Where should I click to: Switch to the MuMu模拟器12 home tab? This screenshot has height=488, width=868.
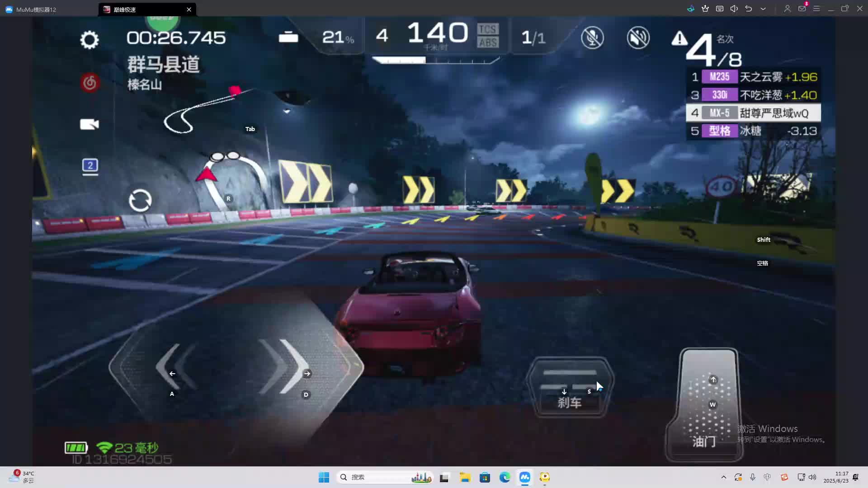coord(36,9)
